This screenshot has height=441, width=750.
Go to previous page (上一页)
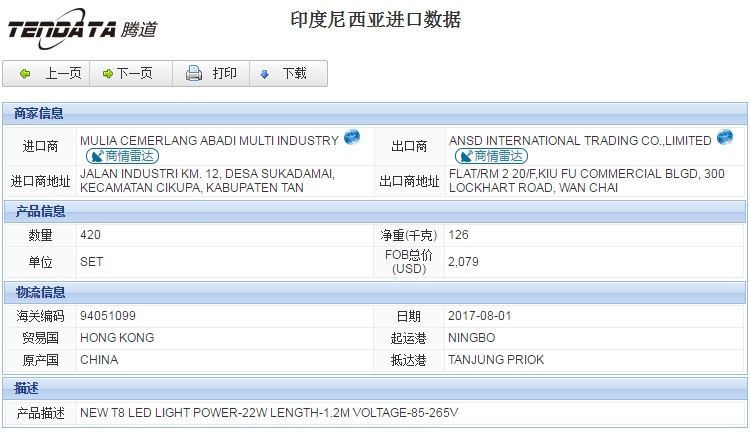click(63, 74)
